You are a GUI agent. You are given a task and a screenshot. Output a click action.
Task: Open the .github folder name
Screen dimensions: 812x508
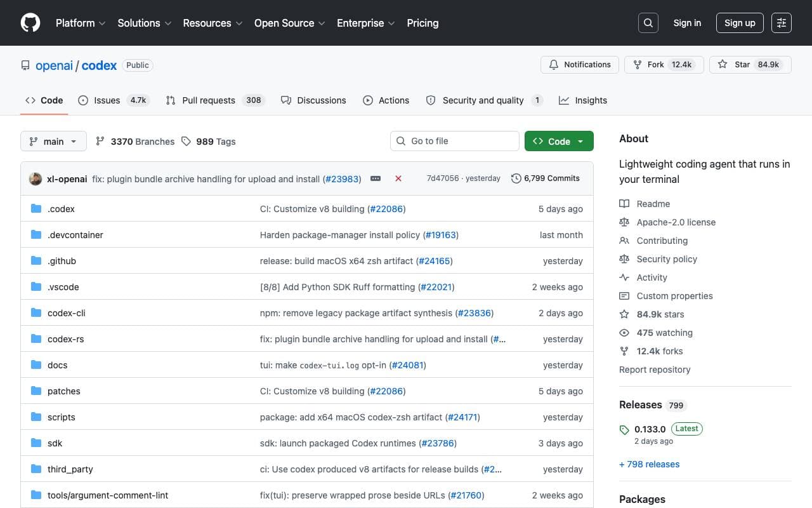point(62,261)
